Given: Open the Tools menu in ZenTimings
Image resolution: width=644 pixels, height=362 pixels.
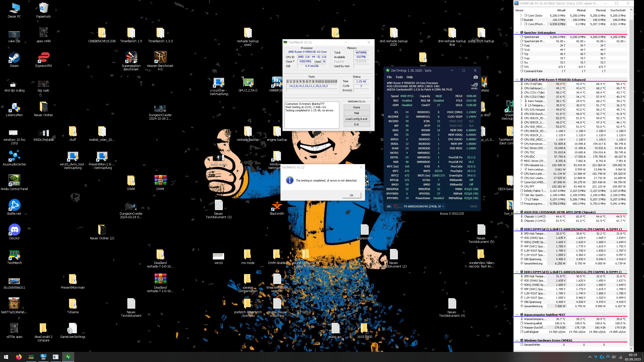Looking at the screenshot, I should click(x=399, y=77).
